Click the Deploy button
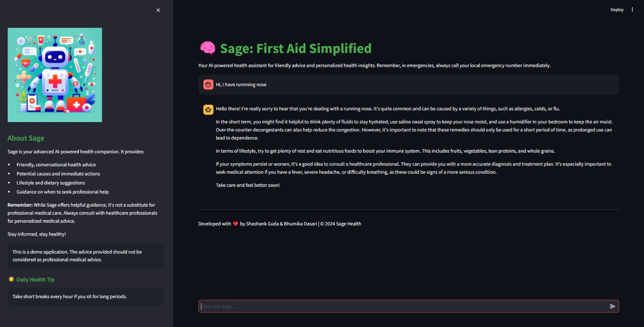The width and height of the screenshot is (644, 327). click(617, 10)
